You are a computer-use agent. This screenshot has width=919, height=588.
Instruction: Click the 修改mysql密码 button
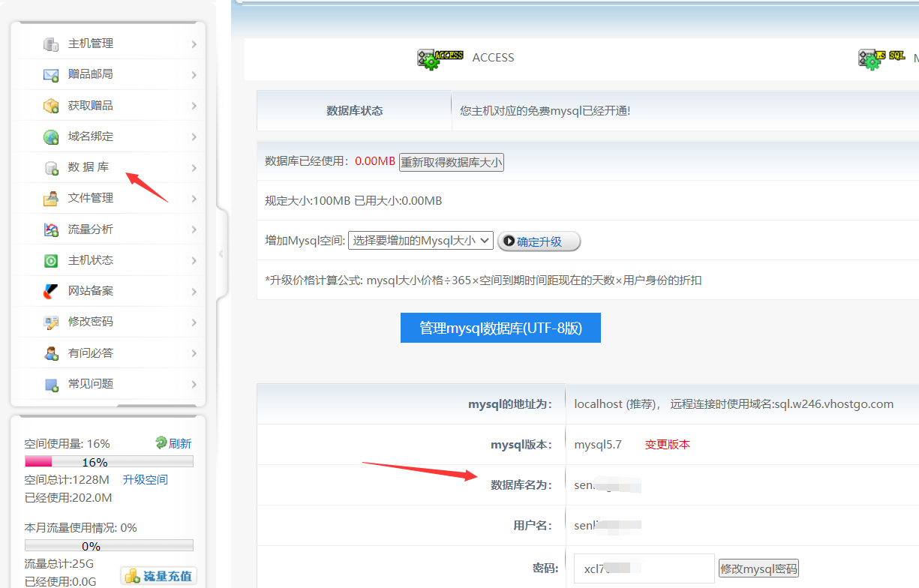coord(758,568)
